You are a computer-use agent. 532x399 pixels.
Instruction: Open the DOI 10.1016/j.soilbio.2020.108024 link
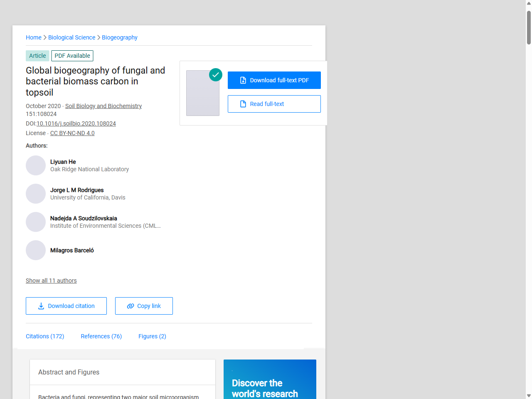[76, 123]
